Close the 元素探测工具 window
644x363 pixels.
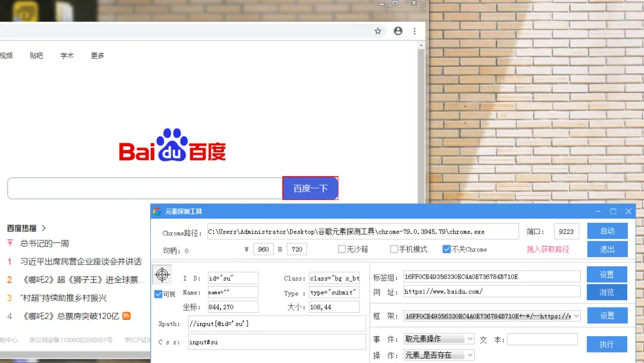[628, 211]
